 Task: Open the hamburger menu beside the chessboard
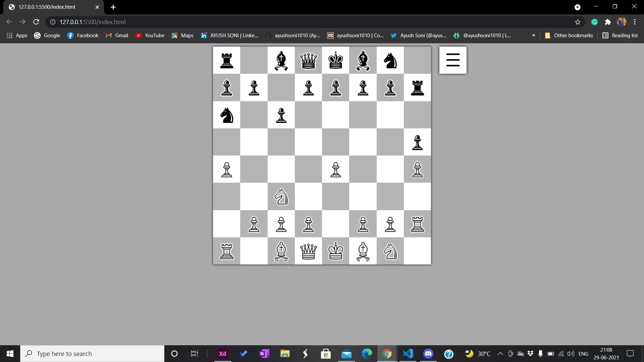[x=453, y=60]
